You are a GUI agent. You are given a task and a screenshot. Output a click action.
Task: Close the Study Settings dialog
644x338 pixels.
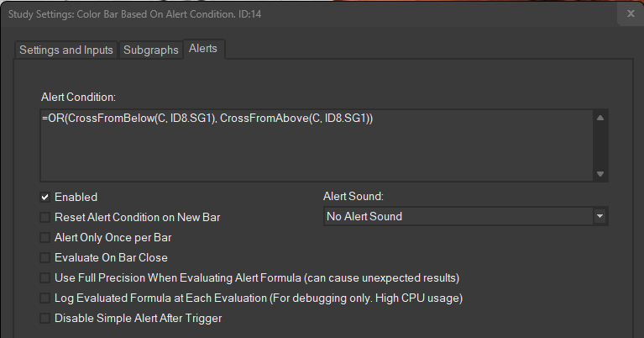pos(631,13)
